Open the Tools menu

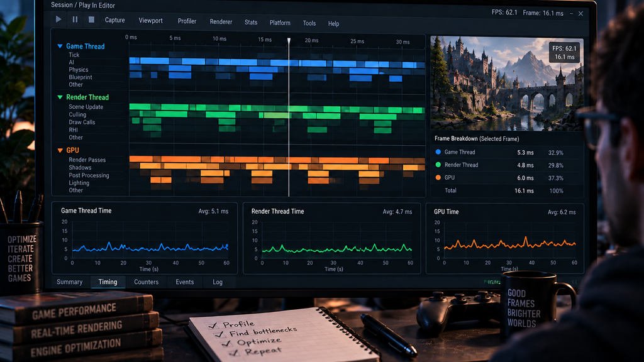(x=309, y=23)
